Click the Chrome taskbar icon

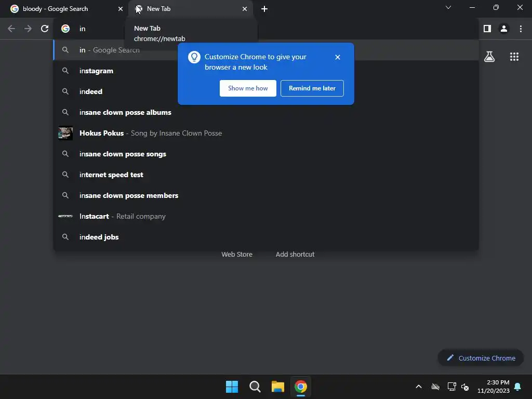pos(301,387)
